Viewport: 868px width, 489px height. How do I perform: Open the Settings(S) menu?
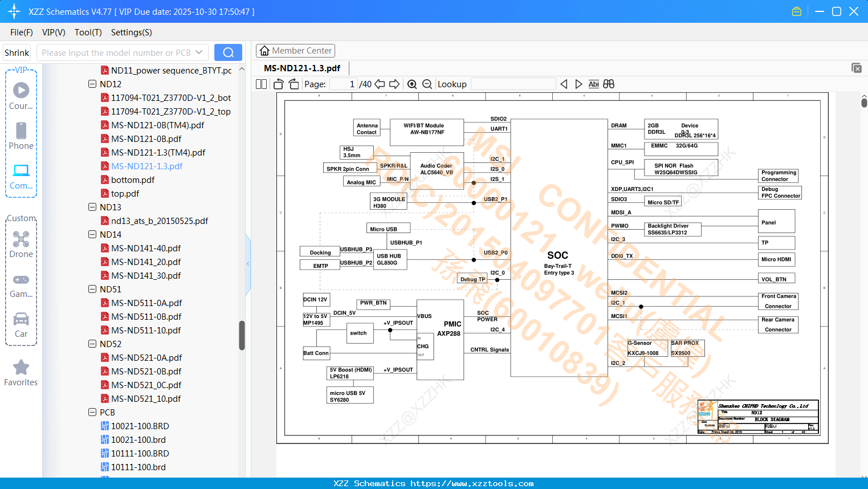(132, 32)
